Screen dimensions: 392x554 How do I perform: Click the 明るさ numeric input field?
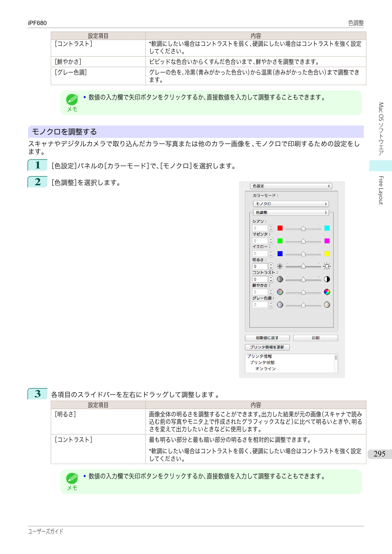point(260,266)
